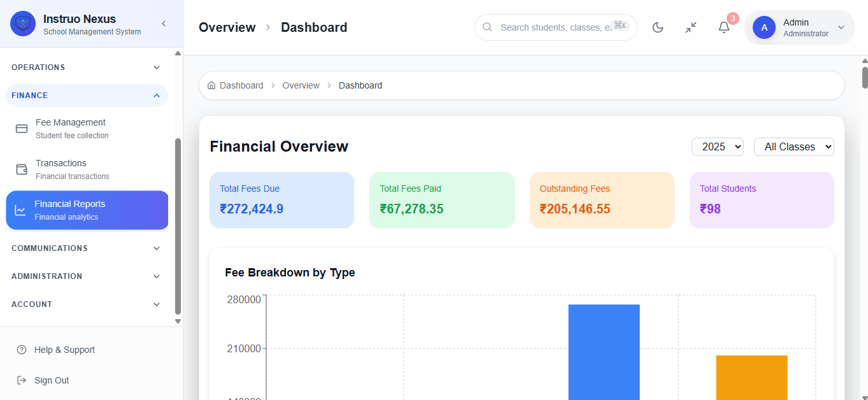Click the ₹272,424.9 amount
Image resolution: width=868 pixels, height=400 pixels.
[x=252, y=209]
